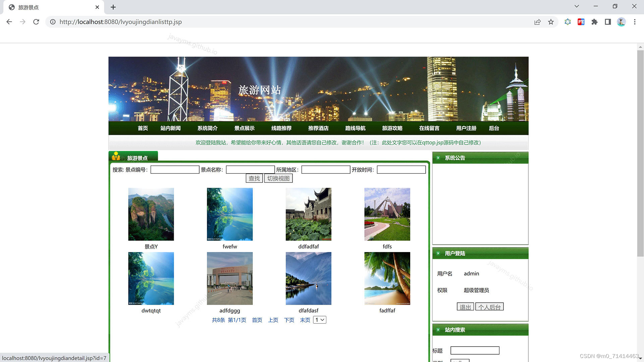Viewport: 644px width, 362px height.
Task: Toggle the browser side panel icon
Action: [608, 22]
